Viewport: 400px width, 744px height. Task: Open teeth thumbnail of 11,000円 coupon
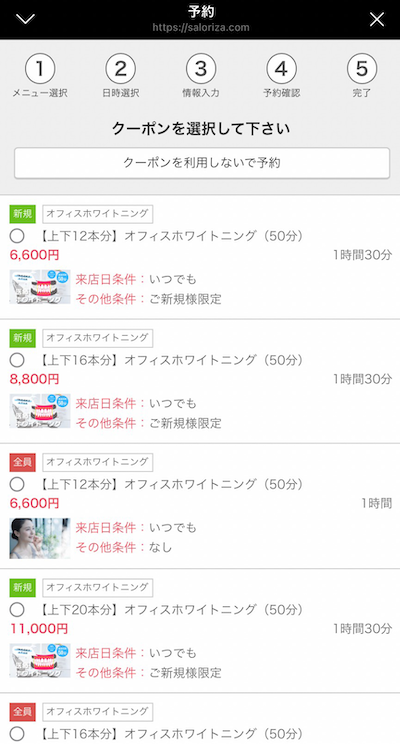tap(40, 660)
